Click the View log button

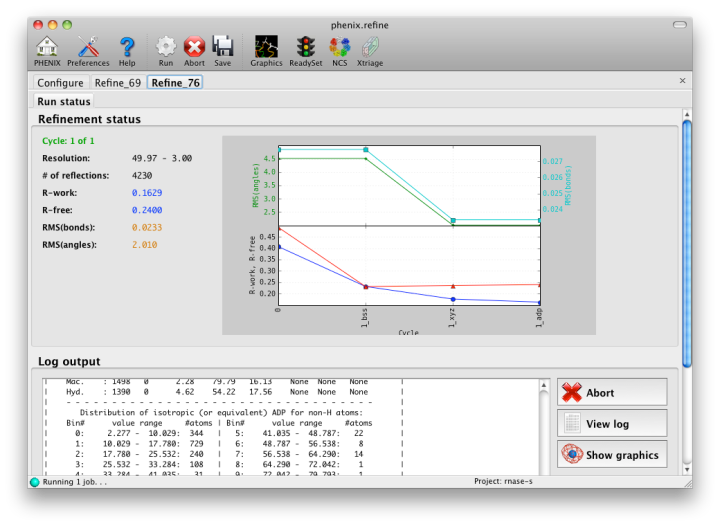pyautogui.click(x=612, y=424)
